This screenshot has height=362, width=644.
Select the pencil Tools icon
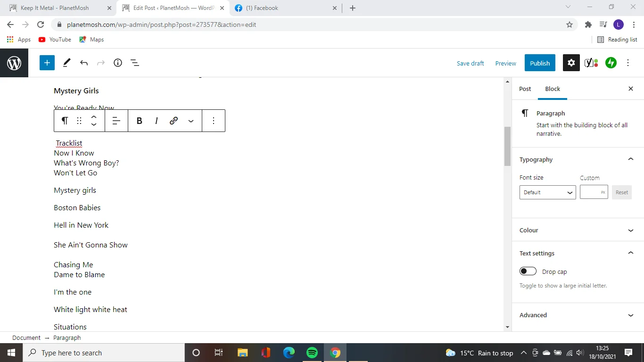click(66, 63)
